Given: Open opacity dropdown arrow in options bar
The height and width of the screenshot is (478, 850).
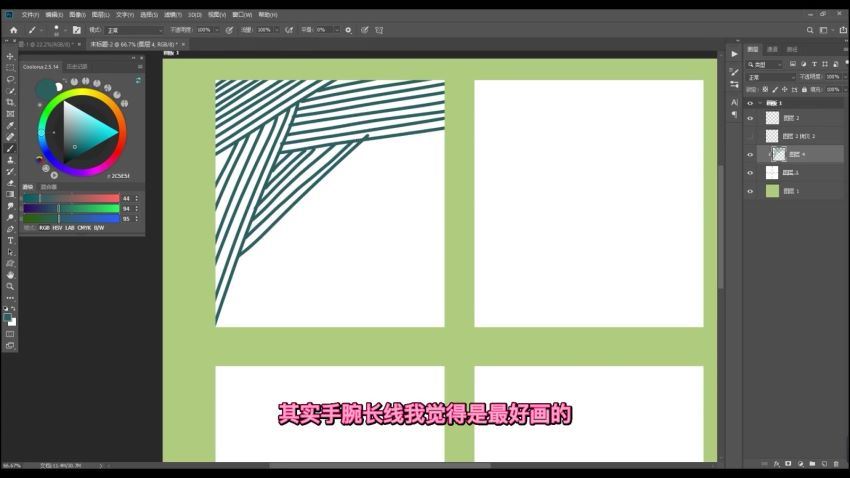Looking at the screenshot, I should tap(216, 30).
